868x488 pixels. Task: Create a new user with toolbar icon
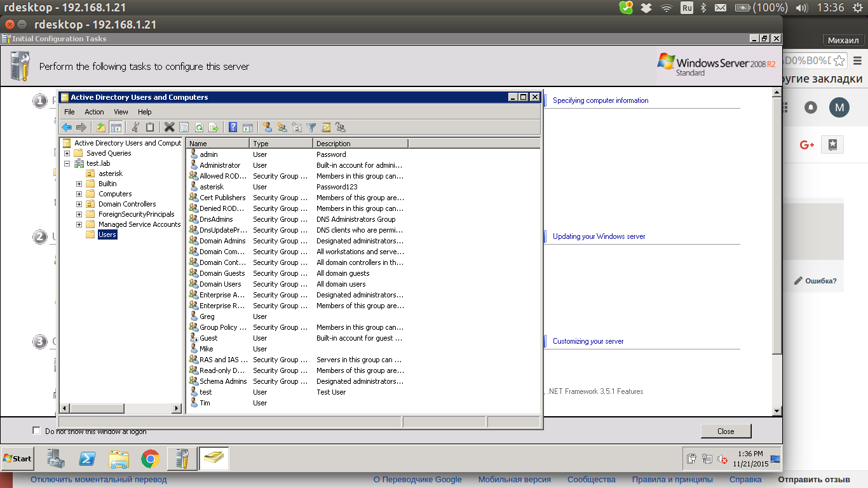coord(267,127)
